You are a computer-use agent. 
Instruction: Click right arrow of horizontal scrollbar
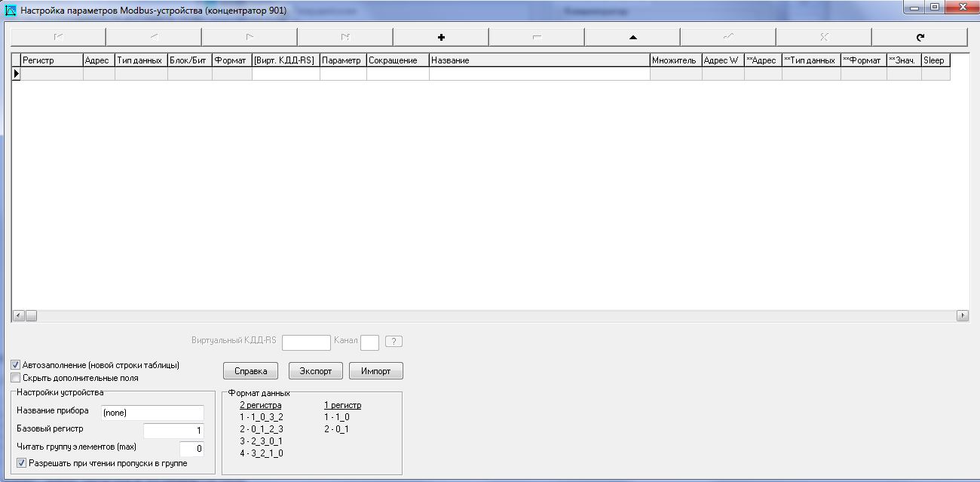[x=963, y=316]
